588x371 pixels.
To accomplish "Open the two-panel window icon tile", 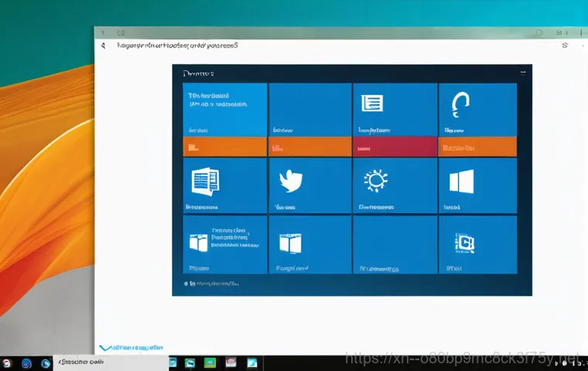I will 289,244.
